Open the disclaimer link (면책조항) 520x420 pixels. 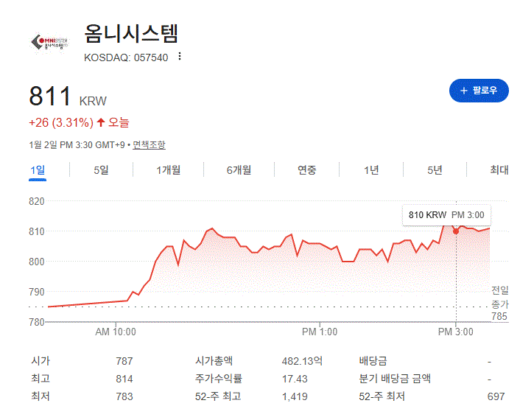[x=149, y=145]
